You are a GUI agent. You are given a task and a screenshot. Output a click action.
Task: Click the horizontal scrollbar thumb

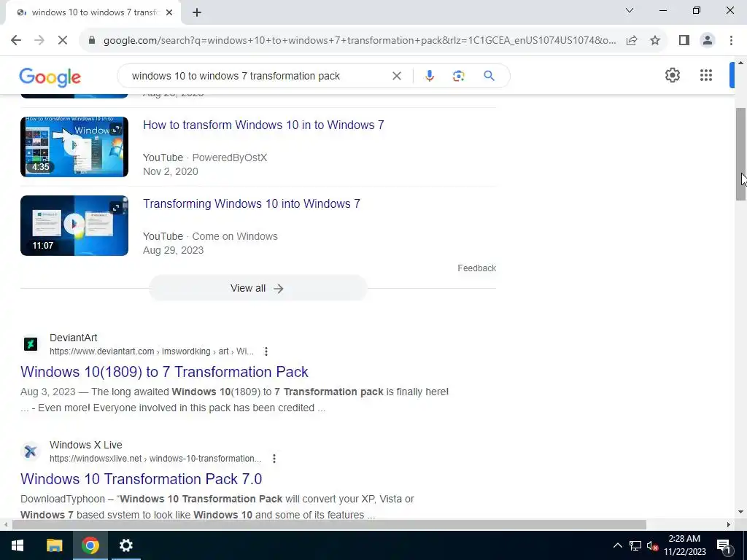(x=329, y=525)
